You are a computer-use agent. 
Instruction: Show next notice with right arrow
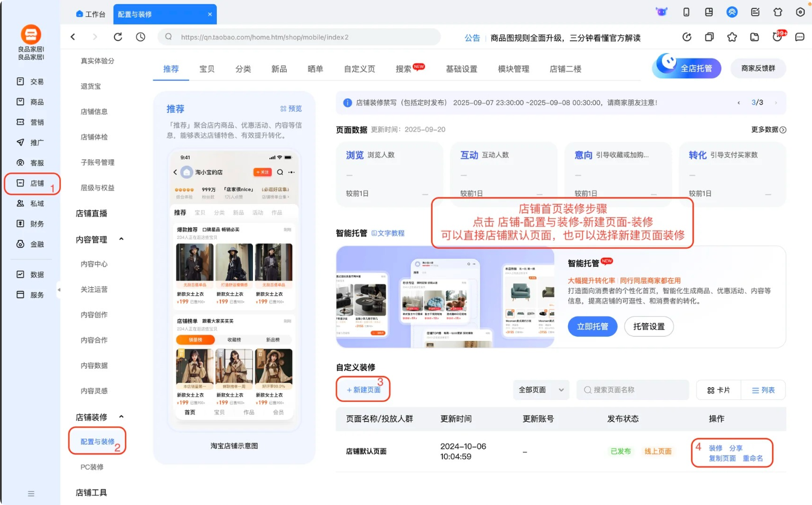coord(776,103)
